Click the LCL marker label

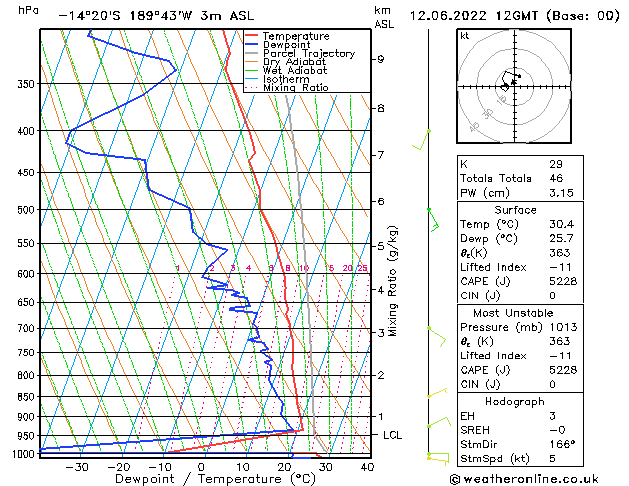coord(392,436)
